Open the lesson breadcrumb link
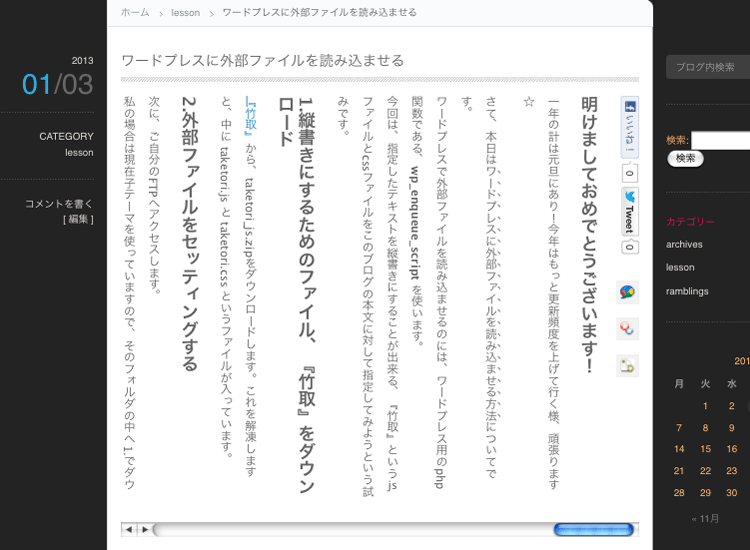750x550 pixels. pos(186,13)
